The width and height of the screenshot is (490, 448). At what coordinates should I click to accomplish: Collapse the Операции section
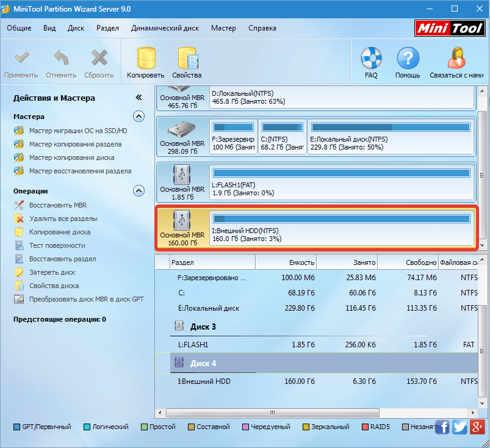click(x=139, y=191)
